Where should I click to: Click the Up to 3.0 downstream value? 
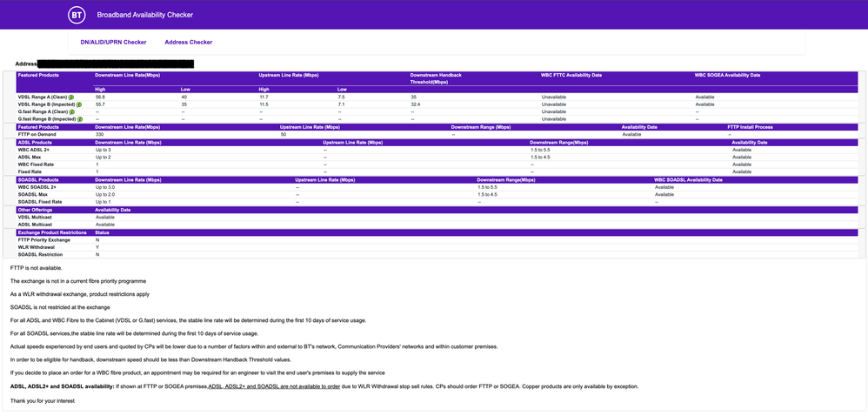(x=105, y=187)
